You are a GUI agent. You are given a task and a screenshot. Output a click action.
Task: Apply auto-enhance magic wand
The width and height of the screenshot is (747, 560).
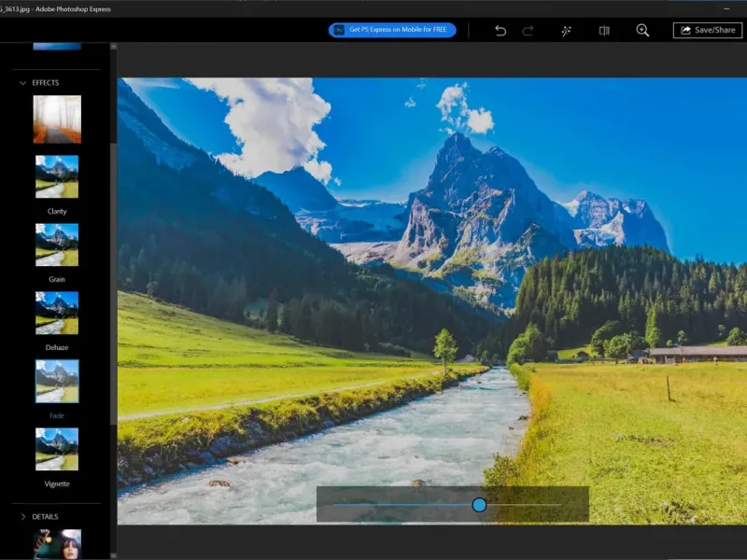(566, 31)
